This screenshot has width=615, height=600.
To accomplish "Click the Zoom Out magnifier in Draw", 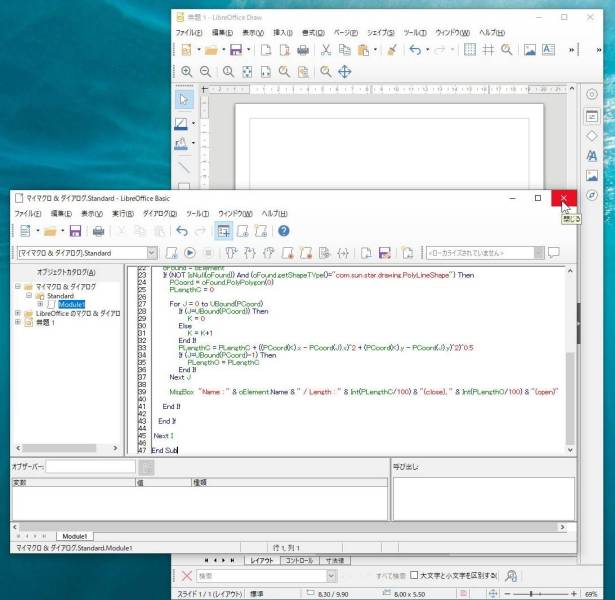I will (206, 72).
